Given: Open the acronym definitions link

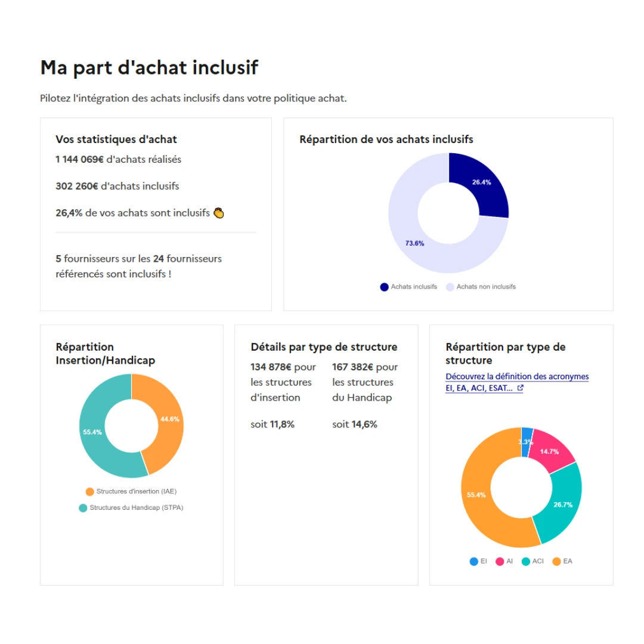Looking at the screenshot, I should point(516,376).
